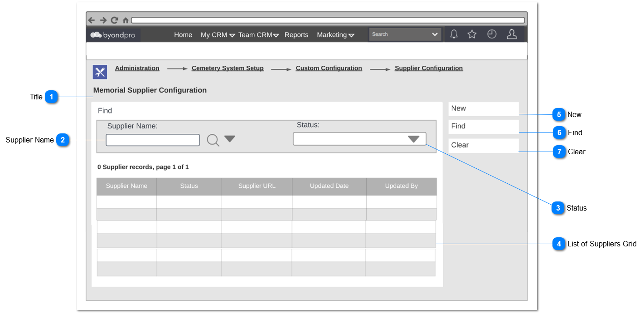Click into the Supplier Name field
This screenshot has height=314, width=644.
[x=153, y=140]
